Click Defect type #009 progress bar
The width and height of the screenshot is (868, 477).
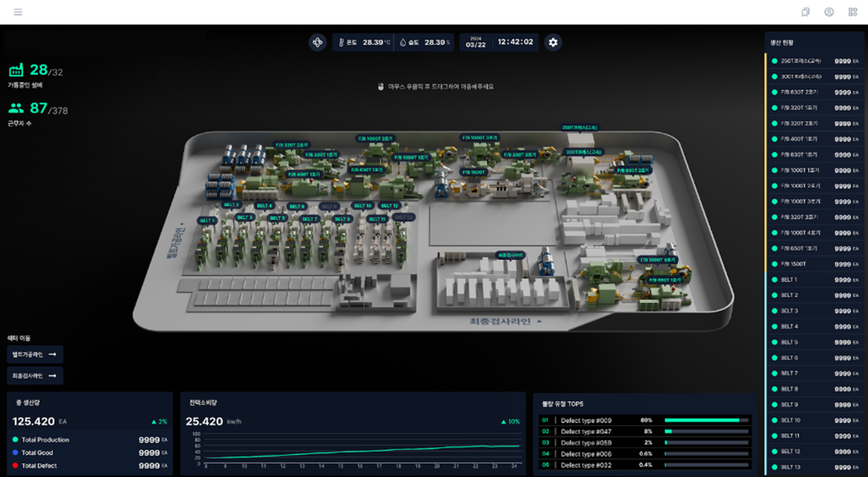(x=706, y=420)
